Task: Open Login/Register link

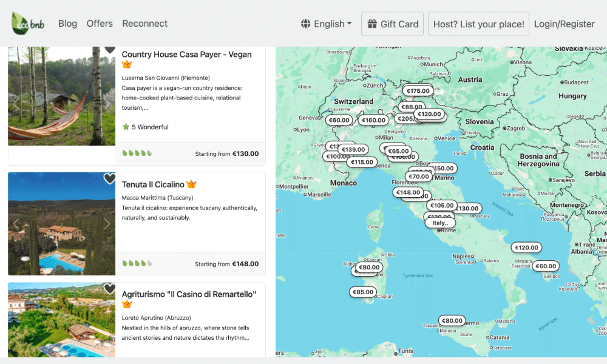Action: [564, 24]
